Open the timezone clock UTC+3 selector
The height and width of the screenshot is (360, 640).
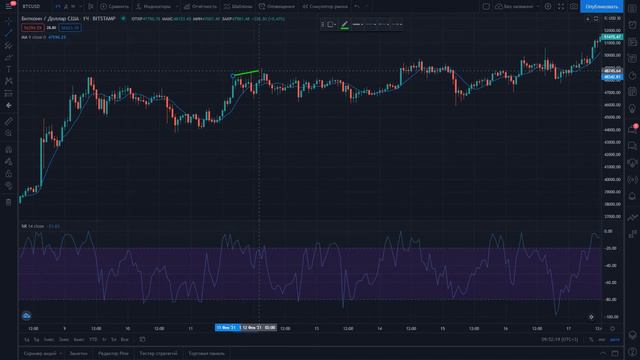(x=560, y=339)
